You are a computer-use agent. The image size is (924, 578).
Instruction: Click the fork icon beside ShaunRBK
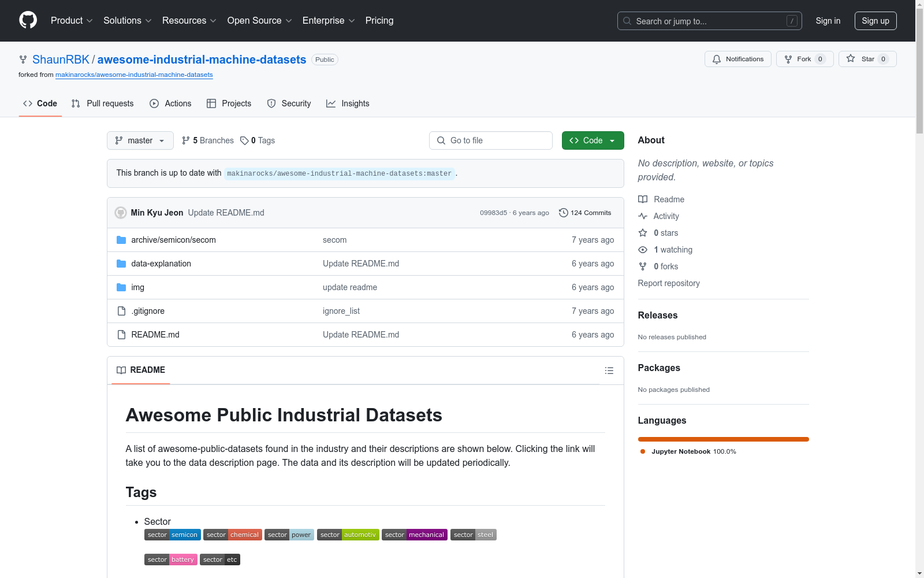tap(23, 60)
